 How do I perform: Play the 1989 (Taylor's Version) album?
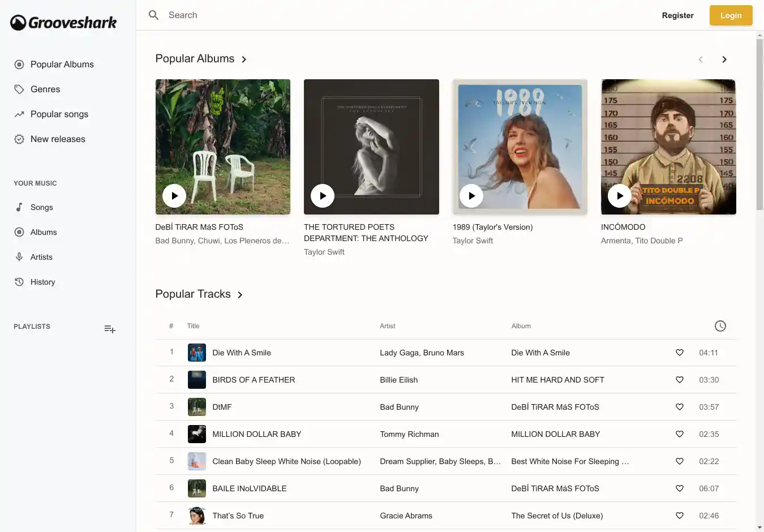point(471,196)
